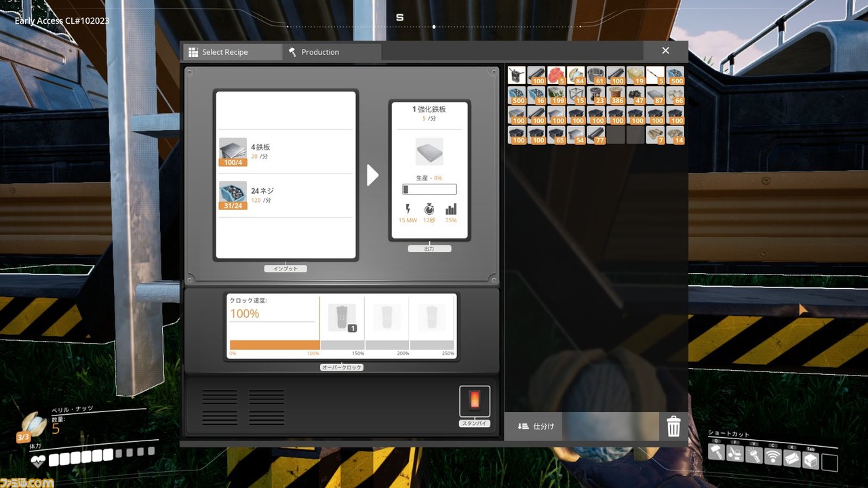Click the screws input slot 31/24
This screenshot has width=868, height=488.
(x=233, y=195)
